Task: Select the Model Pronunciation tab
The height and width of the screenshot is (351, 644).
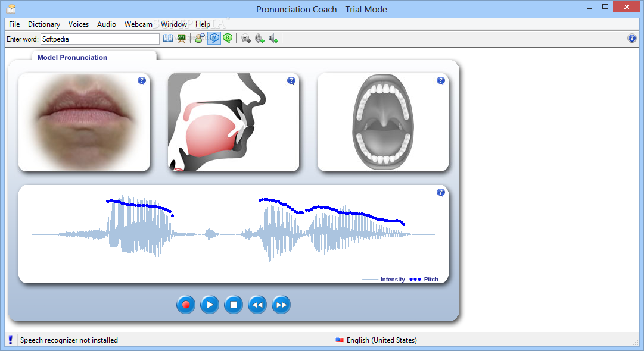Action: (x=72, y=57)
